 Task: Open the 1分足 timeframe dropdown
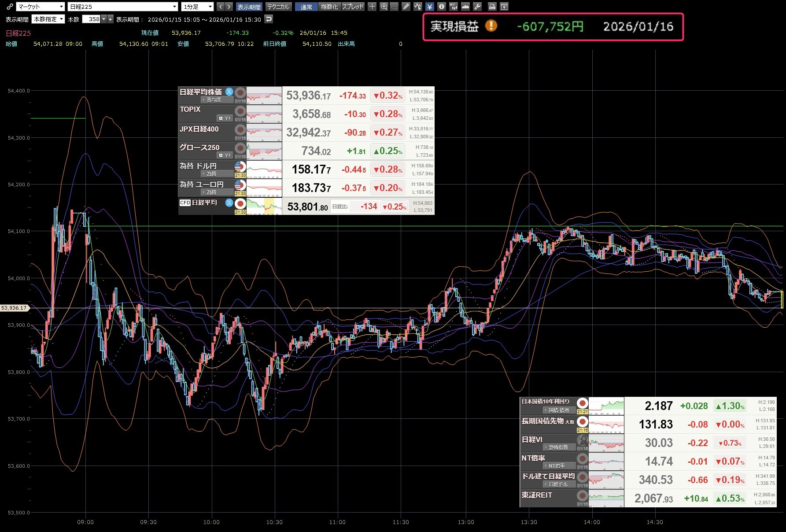coord(197,7)
